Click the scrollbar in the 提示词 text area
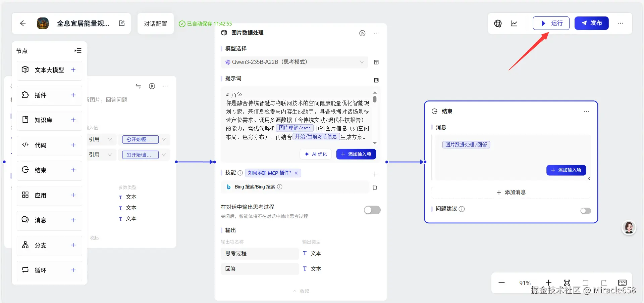This screenshot has width=644, height=303. 375,100
